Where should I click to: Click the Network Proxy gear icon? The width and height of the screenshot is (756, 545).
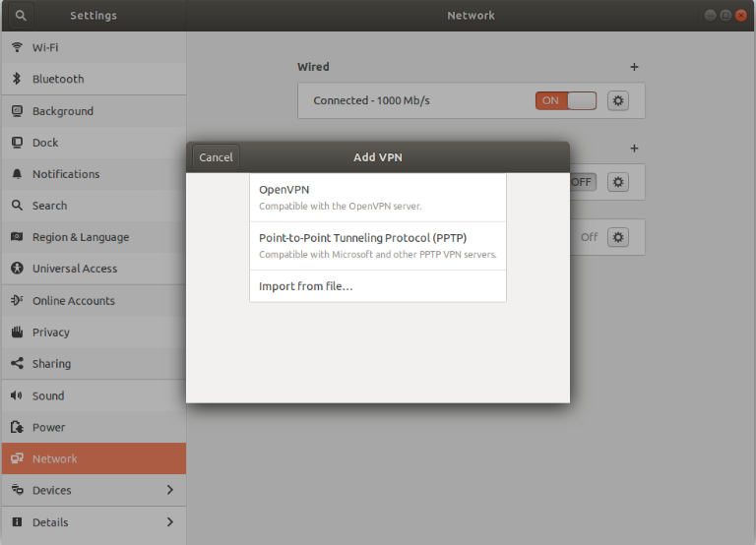[617, 237]
